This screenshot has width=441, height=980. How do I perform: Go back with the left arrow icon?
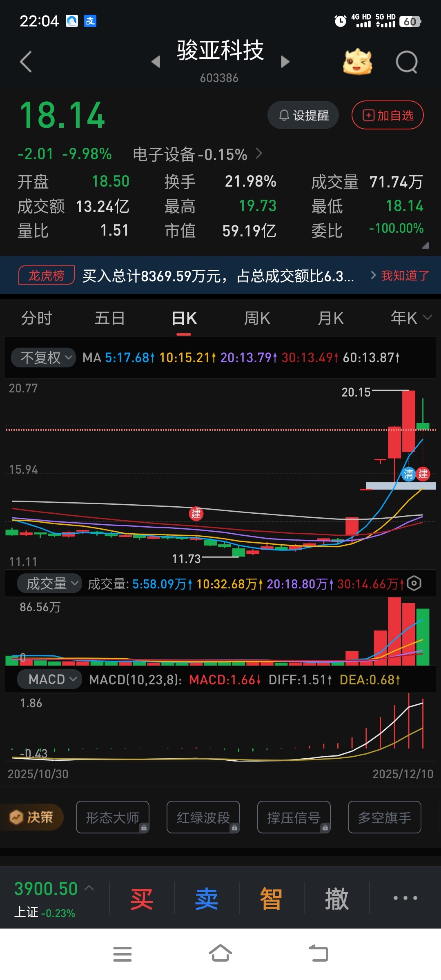(x=26, y=62)
